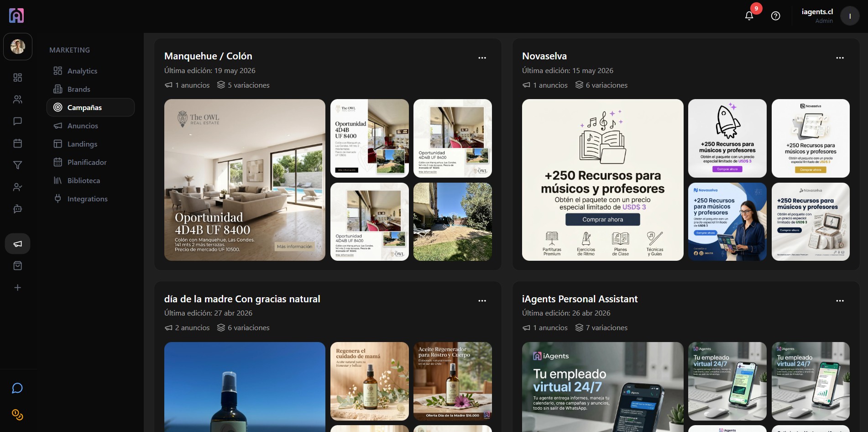This screenshot has height=432, width=868.
Task: Click '1 anuncios' under Novaselva
Action: click(x=545, y=85)
